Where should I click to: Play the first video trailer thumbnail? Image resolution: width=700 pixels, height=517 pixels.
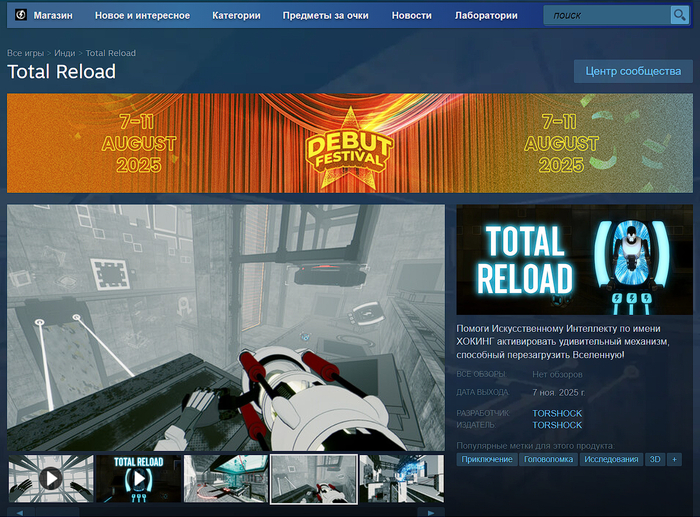(50, 478)
